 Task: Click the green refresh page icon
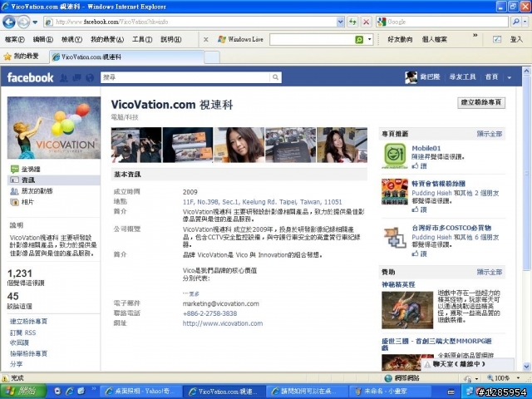(352, 22)
